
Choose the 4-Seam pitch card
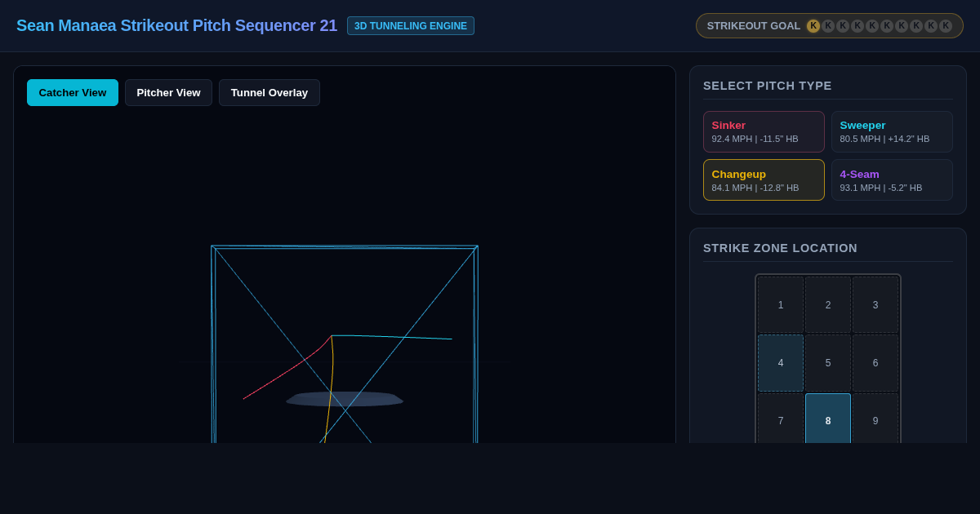892,179
